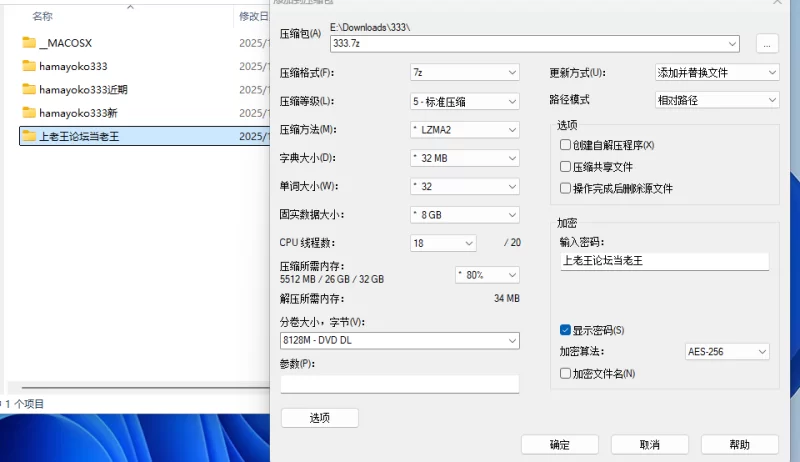Viewport: 800px width, 462px height.
Task: Sort by the 名称 column header
Action: (42, 16)
